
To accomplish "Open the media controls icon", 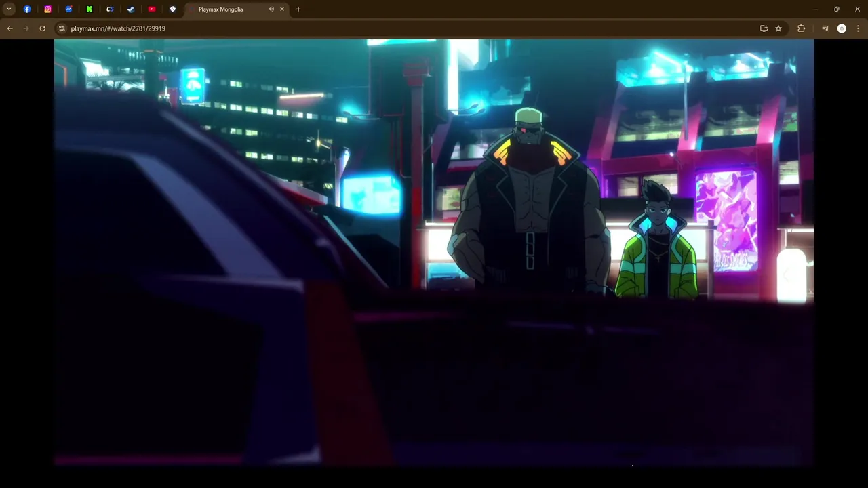I will point(825,28).
